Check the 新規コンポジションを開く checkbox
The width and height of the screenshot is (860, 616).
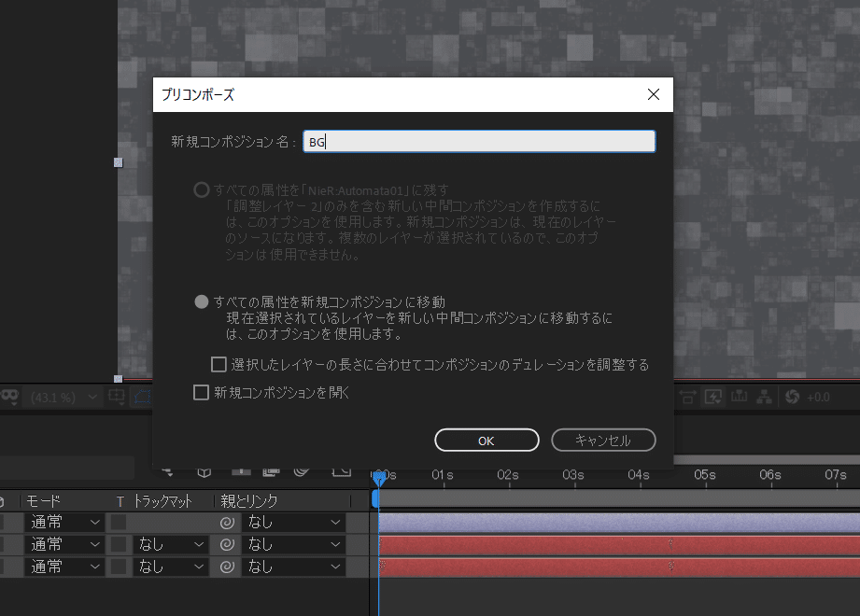[x=201, y=393]
